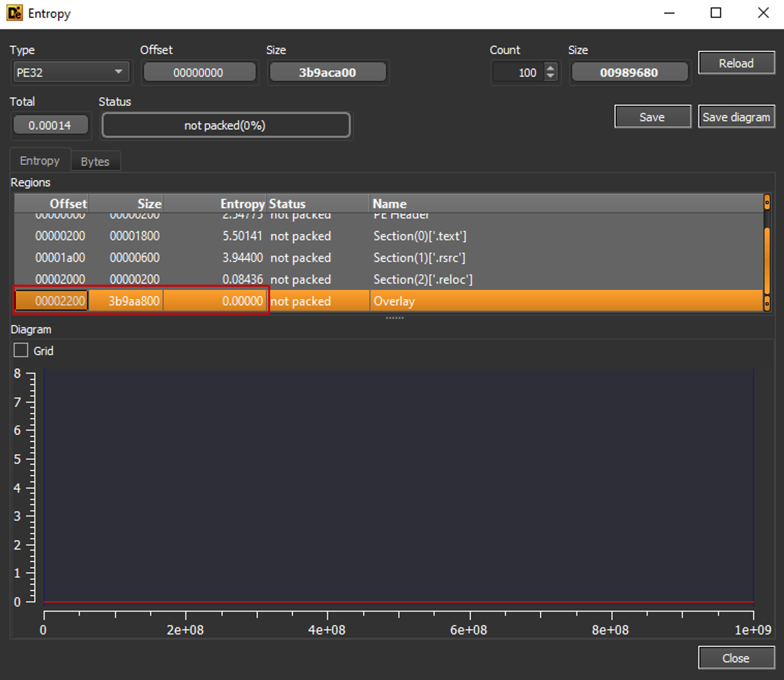Screen dimensions: 784x680
Task: Switch to the Bytes tab
Action: [95, 161]
